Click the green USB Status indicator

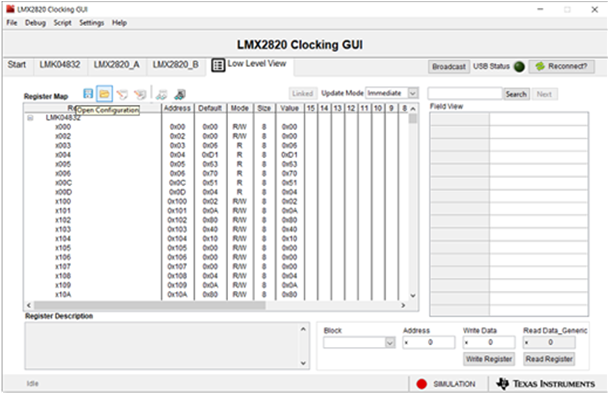click(x=519, y=67)
